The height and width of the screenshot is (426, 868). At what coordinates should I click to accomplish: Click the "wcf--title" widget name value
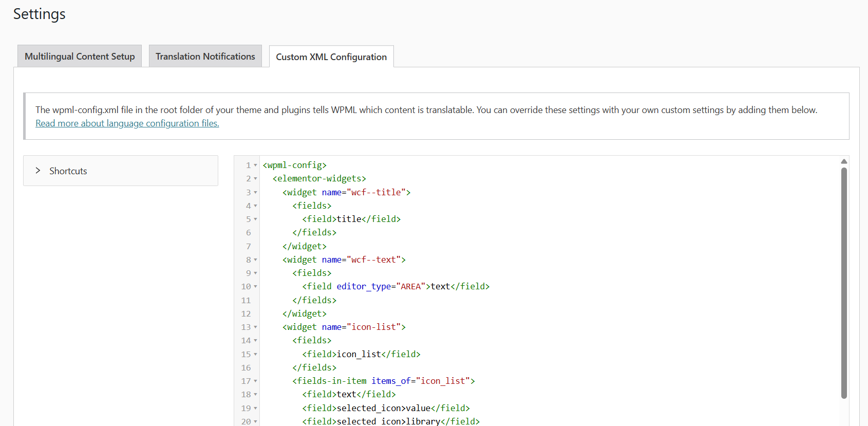376,192
